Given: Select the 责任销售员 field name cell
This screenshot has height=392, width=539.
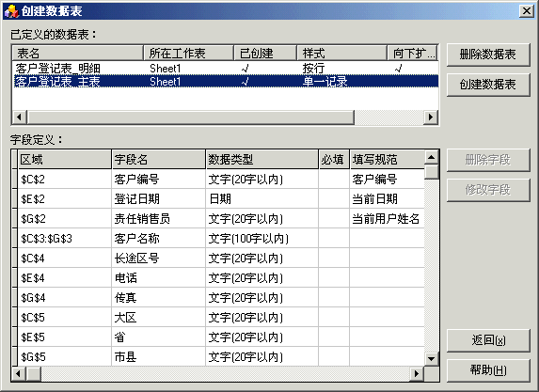Looking at the screenshot, I should point(159,219).
